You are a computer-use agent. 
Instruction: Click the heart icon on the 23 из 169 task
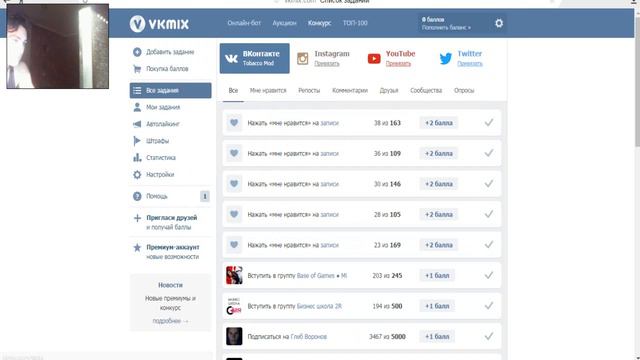234,245
